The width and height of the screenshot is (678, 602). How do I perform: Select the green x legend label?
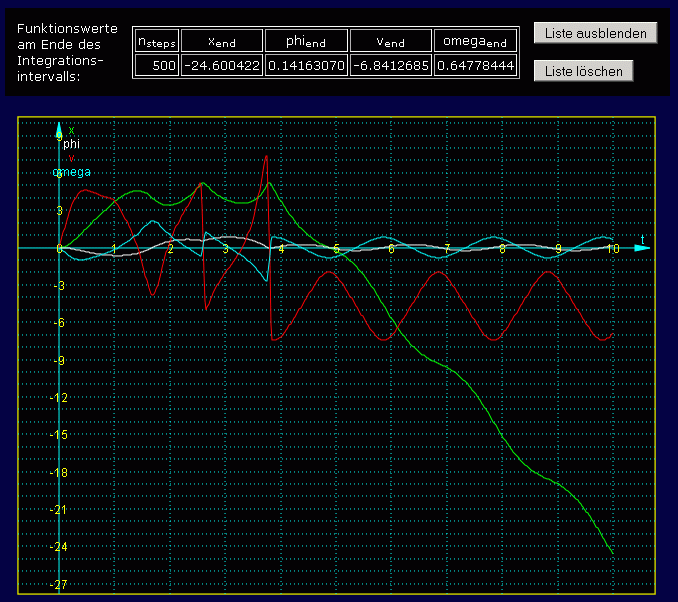[x=71, y=131]
